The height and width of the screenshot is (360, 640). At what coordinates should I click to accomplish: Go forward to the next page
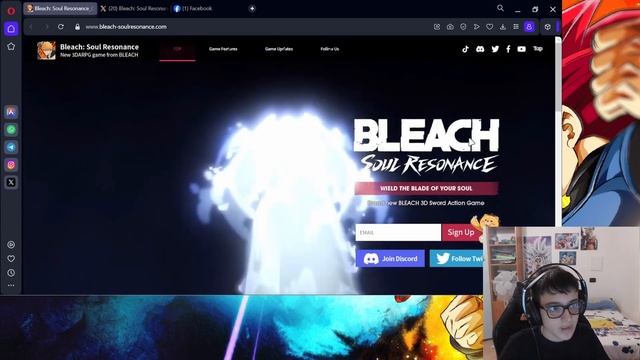coord(46,27)
